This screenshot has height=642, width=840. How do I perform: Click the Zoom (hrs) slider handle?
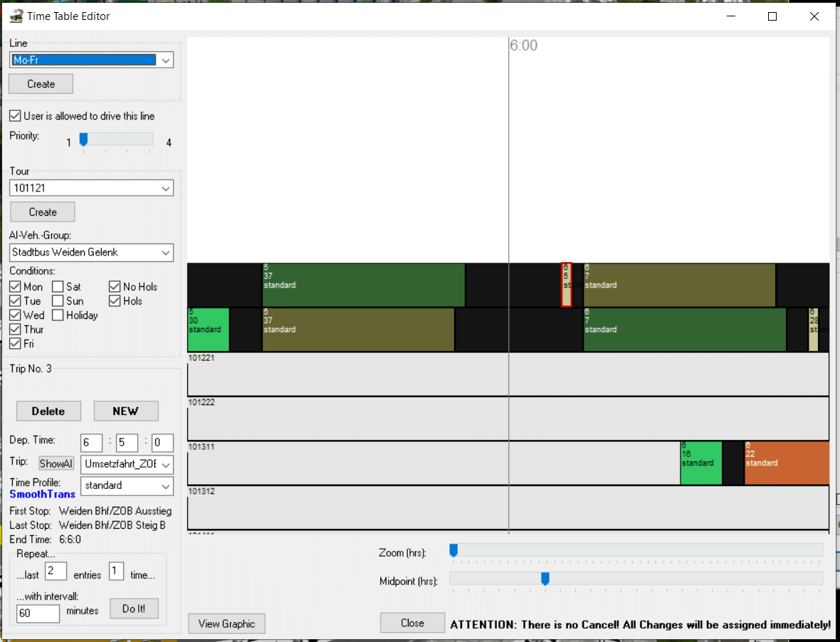453,549
